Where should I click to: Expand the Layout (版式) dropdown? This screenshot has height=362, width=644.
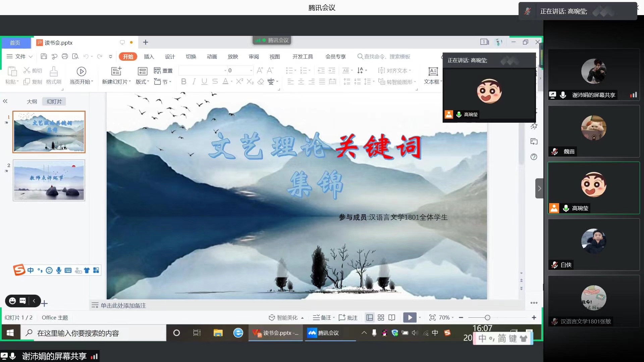pyautogui.click(x=143, y=82)
